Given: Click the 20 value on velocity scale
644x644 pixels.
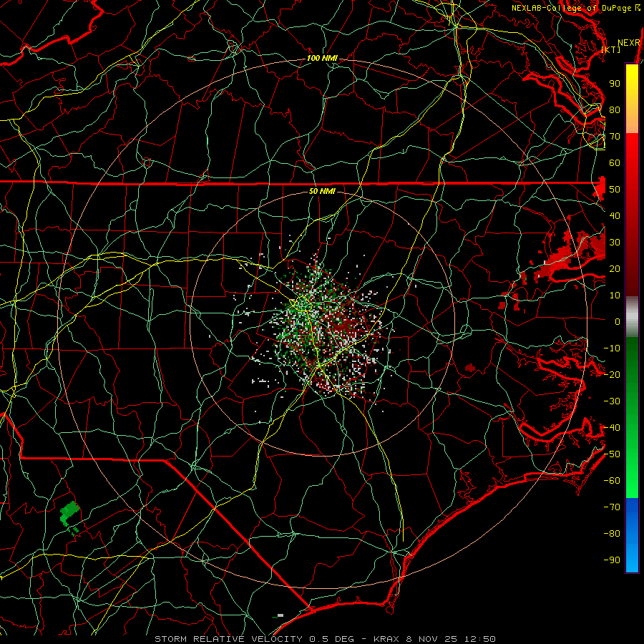Looking at the screenshot, I should tap(615, 268).
